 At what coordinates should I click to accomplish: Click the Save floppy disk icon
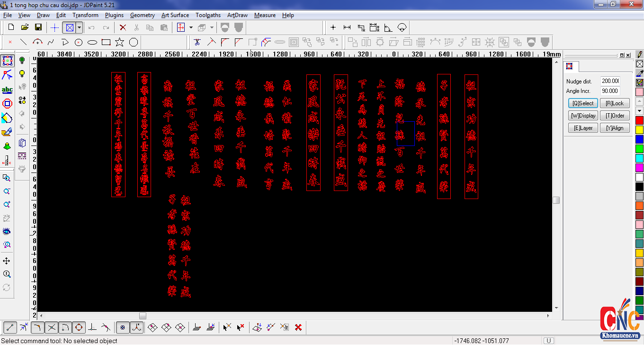click(x=38, y=27)
